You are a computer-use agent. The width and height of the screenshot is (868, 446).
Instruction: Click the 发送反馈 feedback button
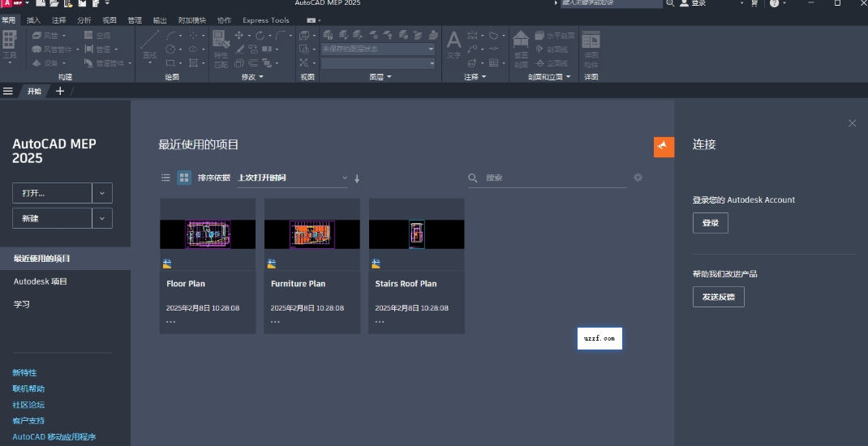(719, 297)
